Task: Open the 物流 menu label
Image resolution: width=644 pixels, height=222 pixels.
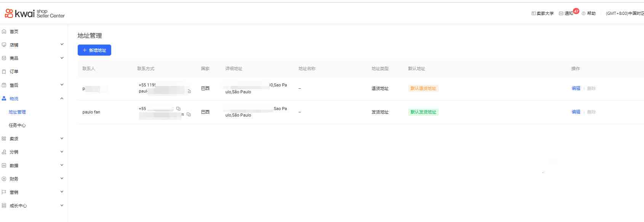Action: coord(14,99)
